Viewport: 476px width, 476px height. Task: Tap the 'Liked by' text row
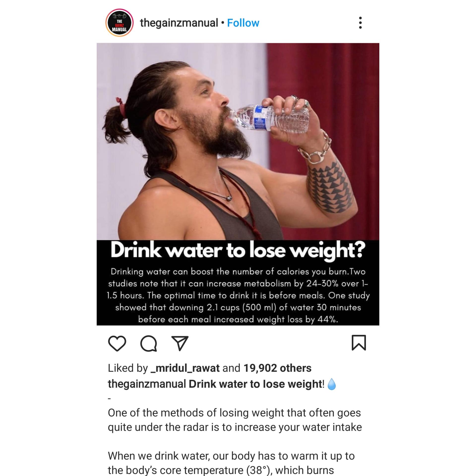pyautogui.click(x=209, y=368)
